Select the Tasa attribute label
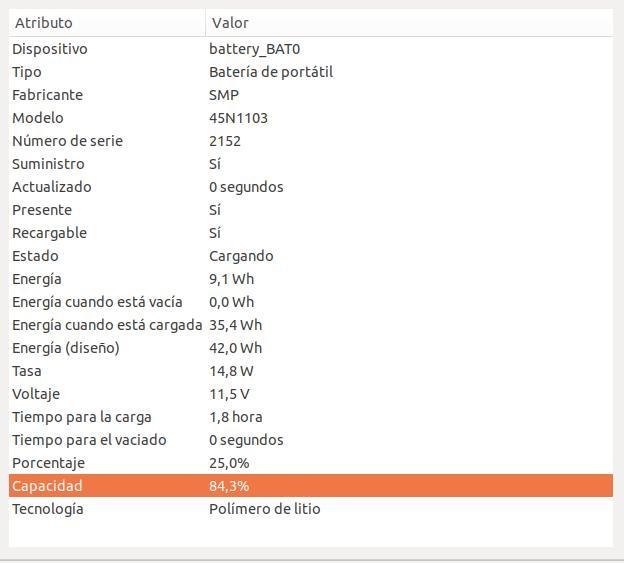This screenshot has width=624, height=563. point(27,371)
